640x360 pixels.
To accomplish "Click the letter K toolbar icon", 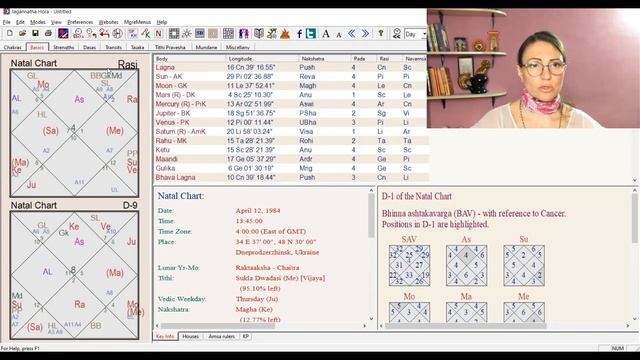I will point(146,34).
